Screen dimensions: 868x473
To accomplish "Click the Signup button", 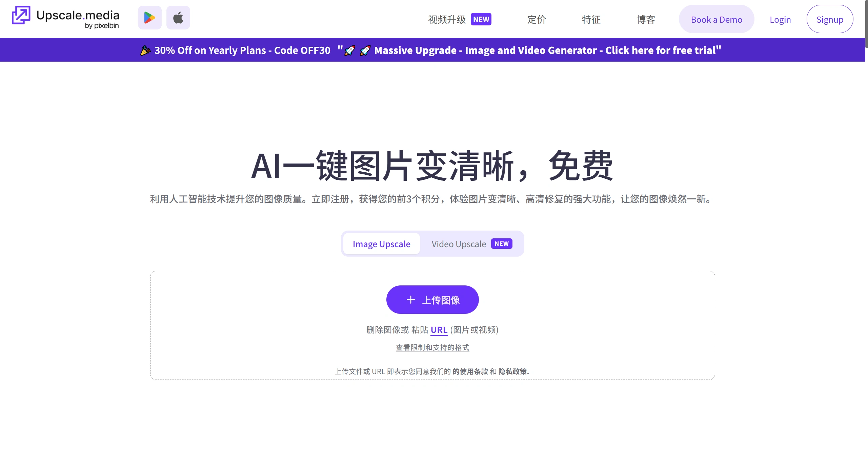I will coord(830,19).
